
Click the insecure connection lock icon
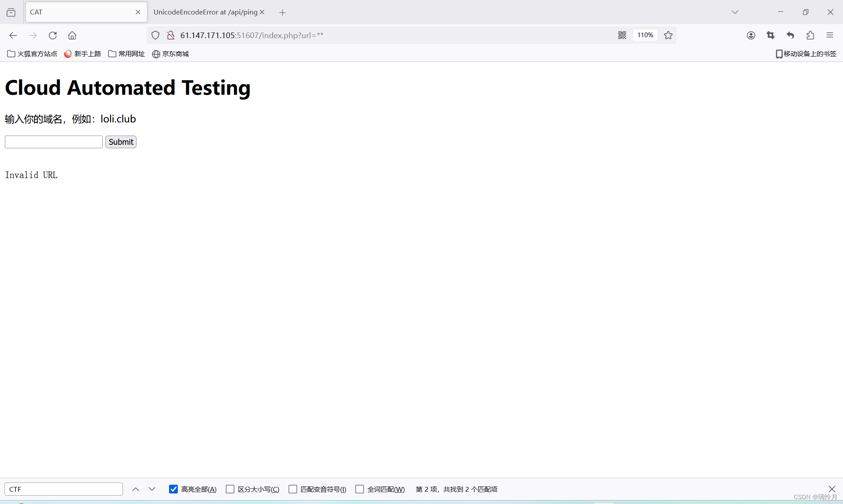(171, 35)
